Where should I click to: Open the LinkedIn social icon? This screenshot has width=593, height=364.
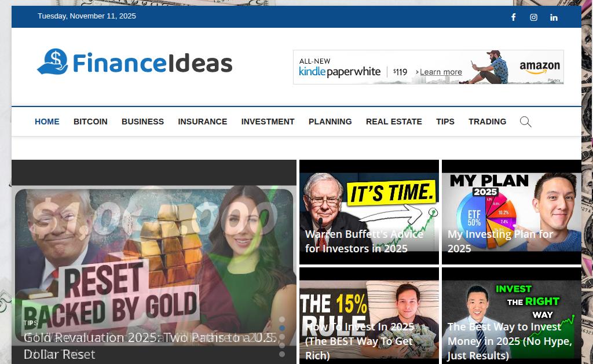point(554,17)
